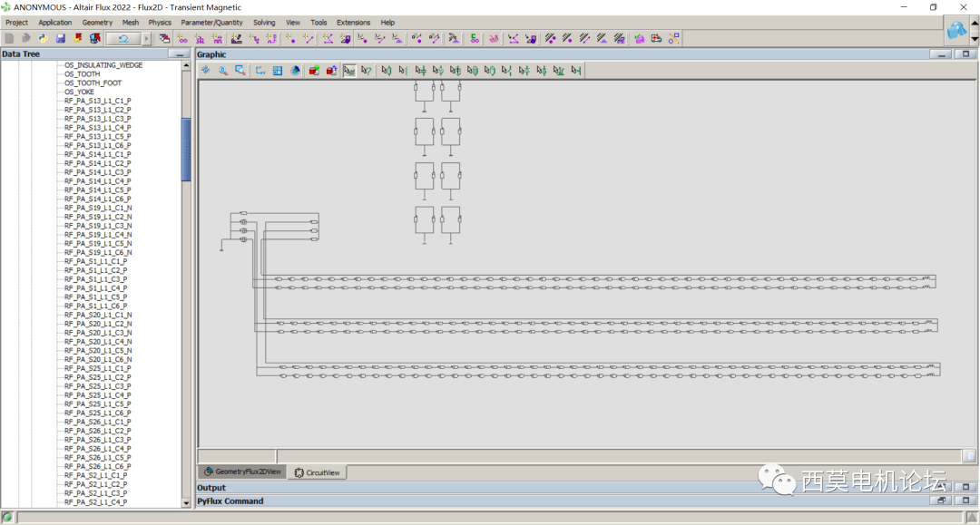980x525 pixels.
Task: Click the command input field at bottom
Action: (x=489, y=517)
